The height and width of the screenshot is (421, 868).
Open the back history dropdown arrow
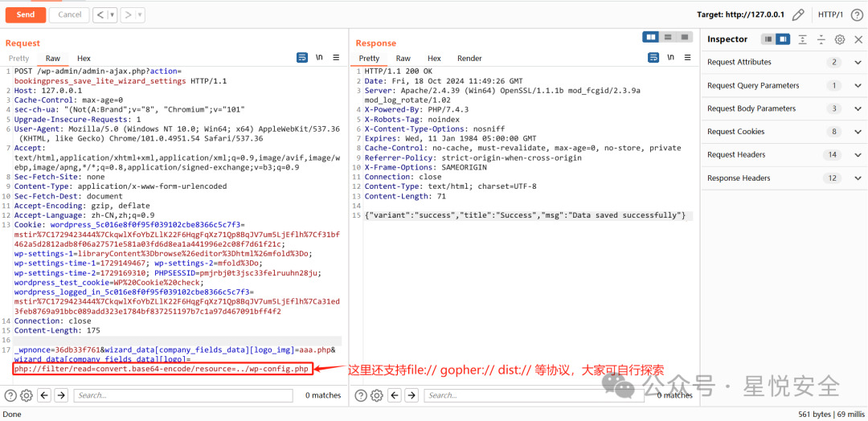point(113,15)
